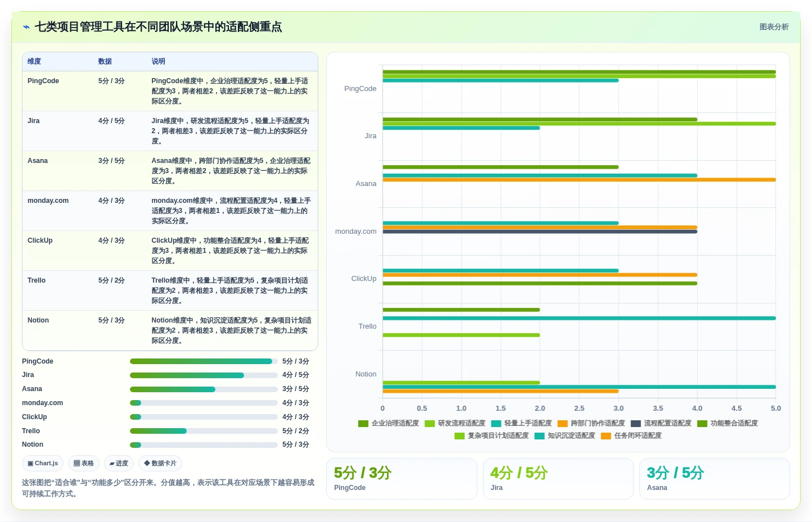Toggle 任务闭环适配度 legend swatch
The height and width of the screenshot is (522, 812).
tap(606, 436)
